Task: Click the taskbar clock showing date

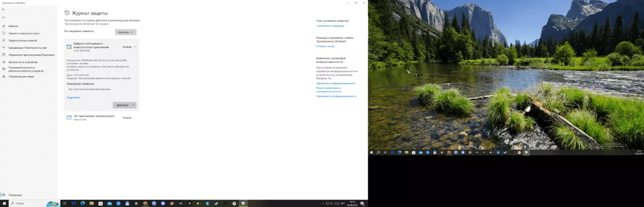Action: pyautogui.click(x=352, y=203)
